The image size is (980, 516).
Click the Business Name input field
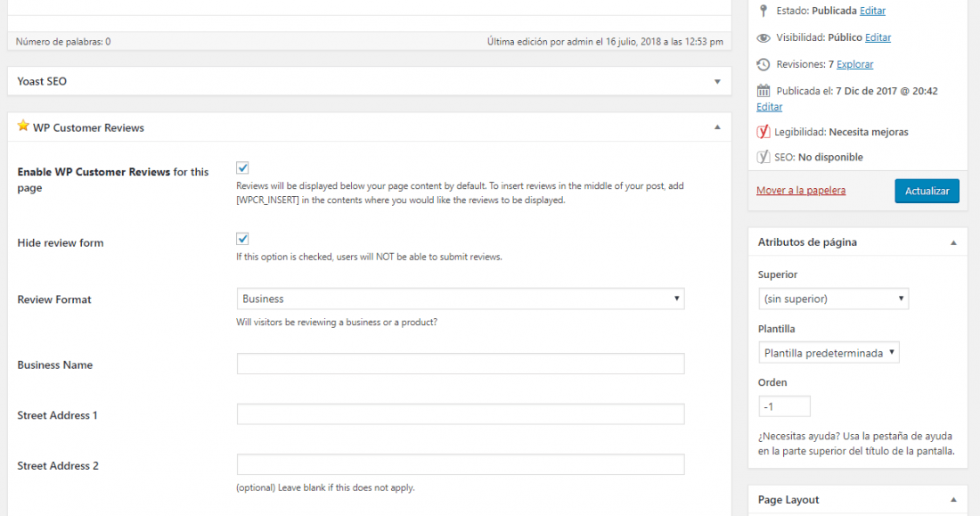[x=461, y=364]
